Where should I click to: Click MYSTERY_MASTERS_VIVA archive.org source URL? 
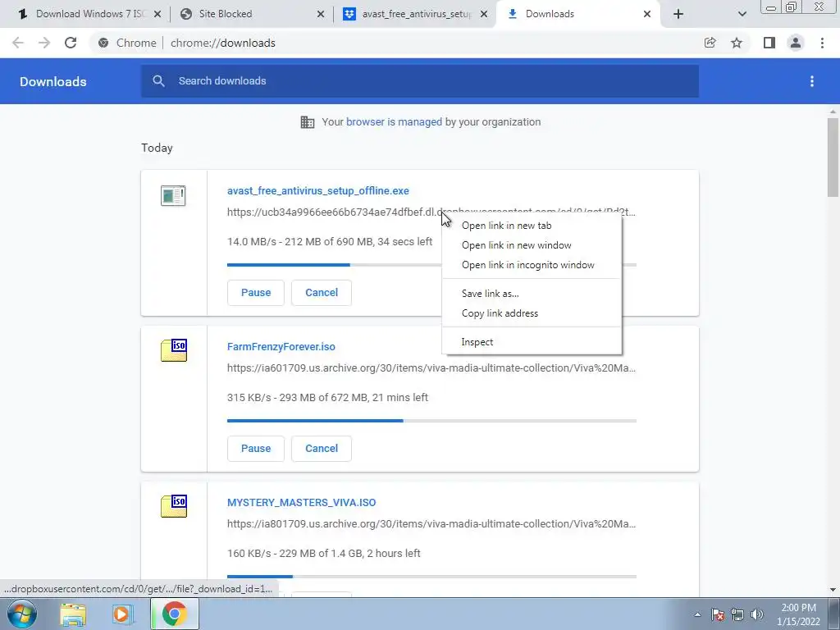click(431, 524)
